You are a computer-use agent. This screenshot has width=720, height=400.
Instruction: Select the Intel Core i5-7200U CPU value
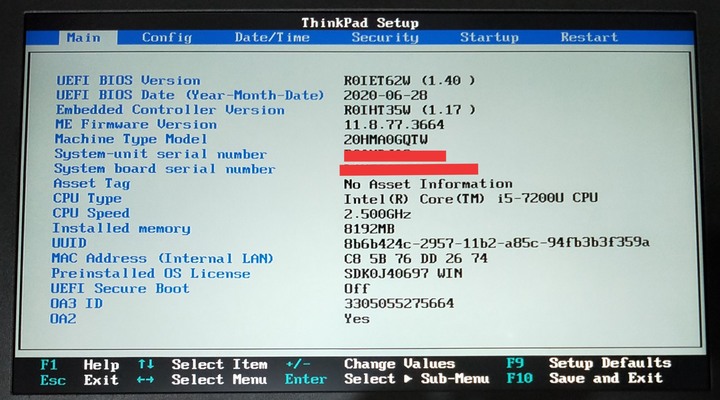pos(471,198)
